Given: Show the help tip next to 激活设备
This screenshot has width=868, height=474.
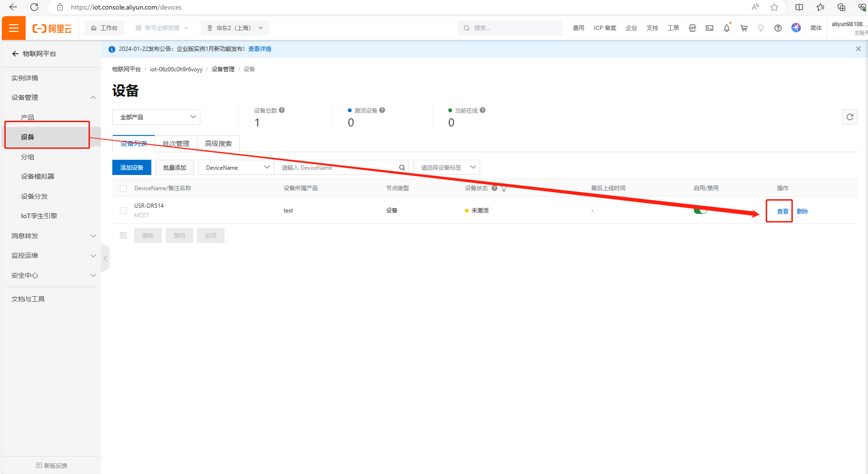Looking at the screenshot, I should 382,110.
